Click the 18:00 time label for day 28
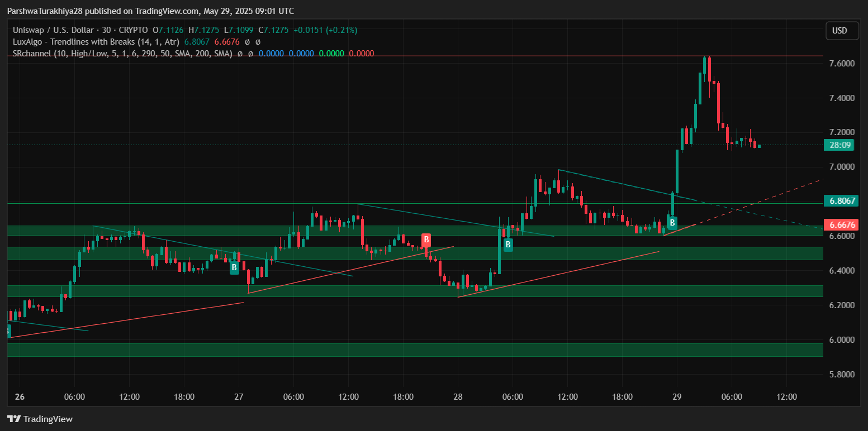 [623, 397]
